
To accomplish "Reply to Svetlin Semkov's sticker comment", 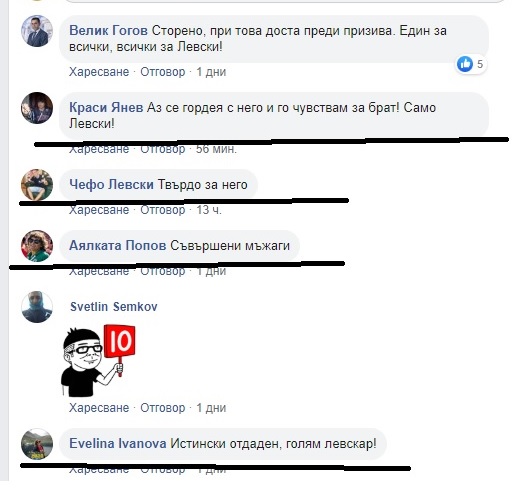I will (x=163, y=408).
